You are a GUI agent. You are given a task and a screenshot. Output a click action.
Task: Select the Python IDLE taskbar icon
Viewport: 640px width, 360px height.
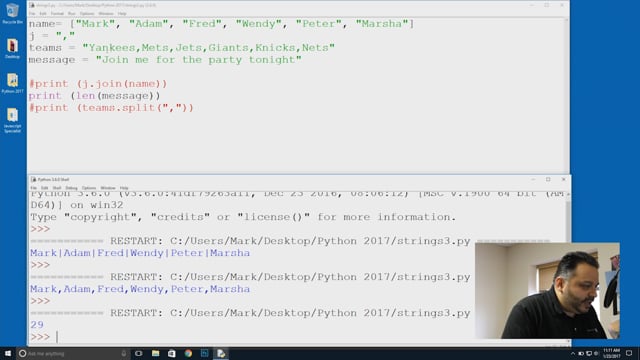[x=221, y=353]
